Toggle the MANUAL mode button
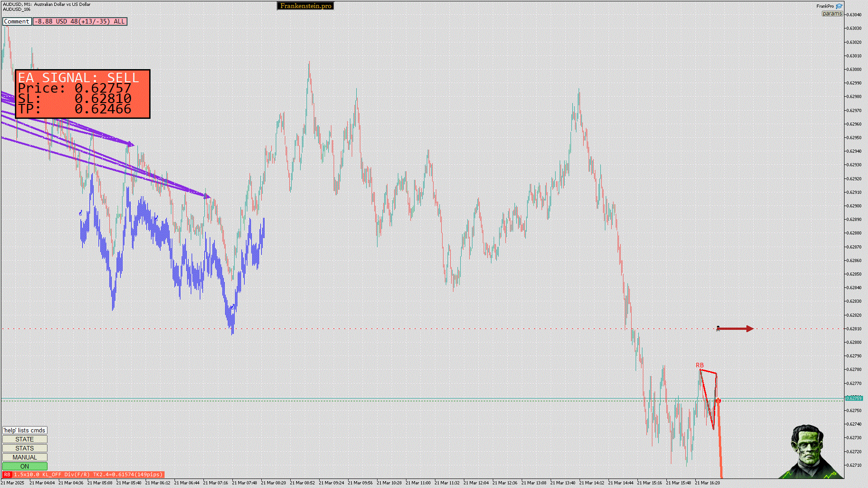This screenshot has width=868, height=488. point(24,457)
